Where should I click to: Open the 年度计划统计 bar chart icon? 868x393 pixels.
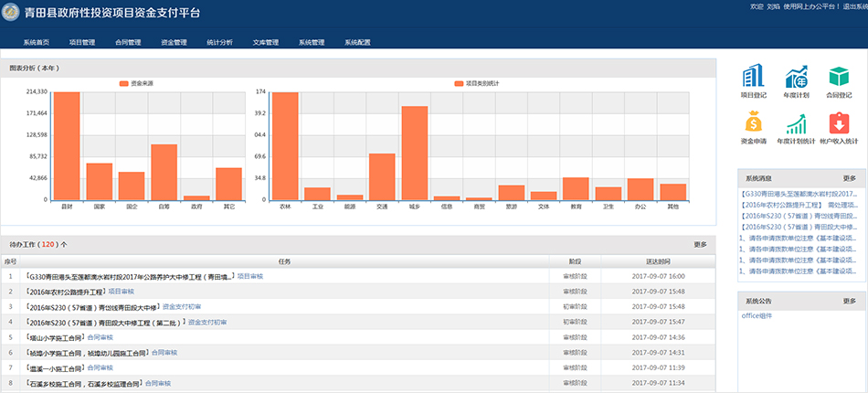click(x=796, y=123)
